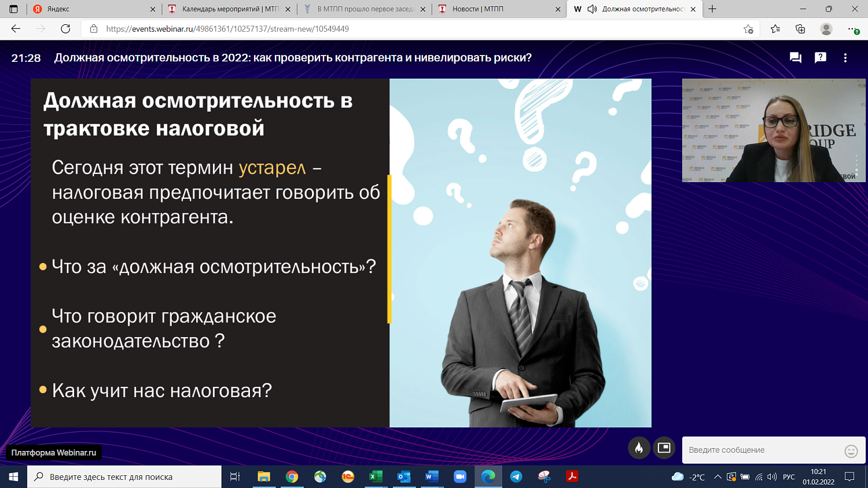
Task: Open the clock and calendar flyout
Action: [x=818, y=477]
